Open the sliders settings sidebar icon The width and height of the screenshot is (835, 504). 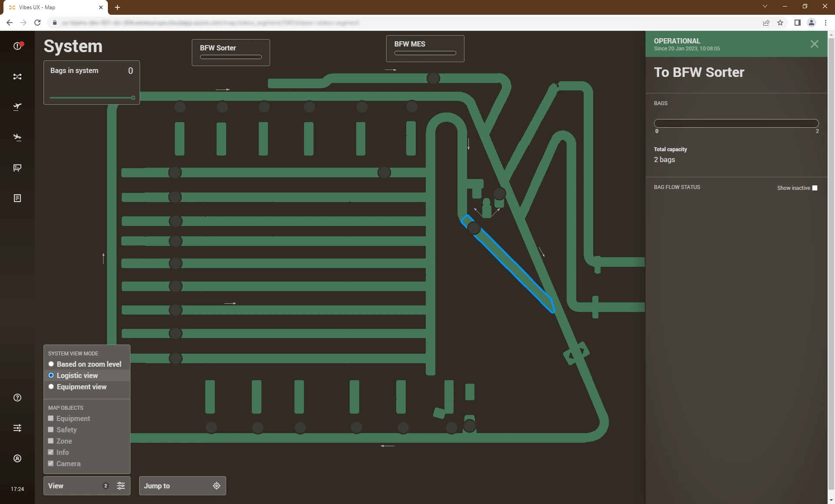[17, 428]
